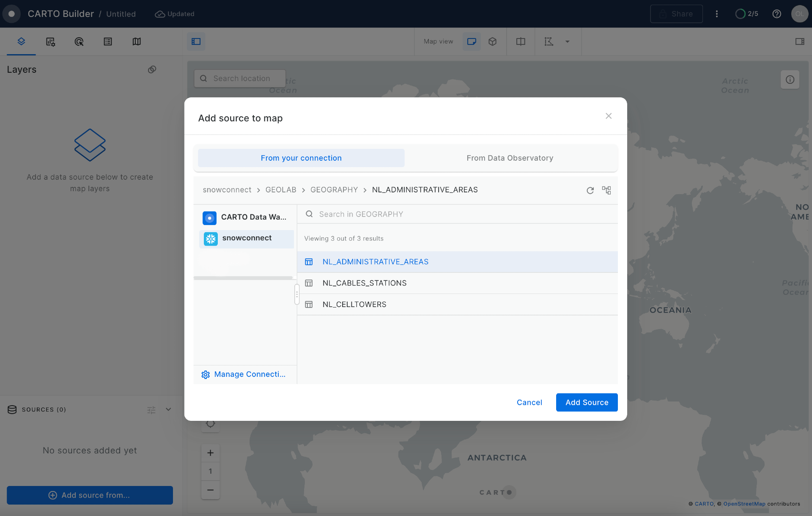Expand the Sources section chevron
Viewport: 812px width, 516px height.
(x=168, y=409)
